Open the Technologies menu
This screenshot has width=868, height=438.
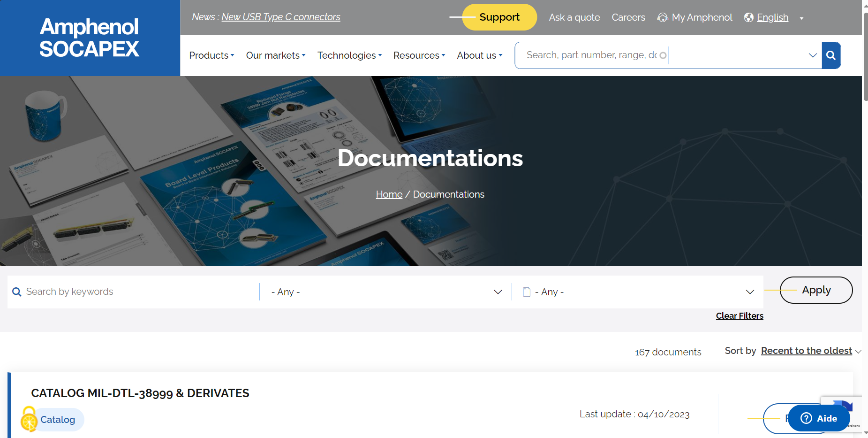click(x=349, y=55)
